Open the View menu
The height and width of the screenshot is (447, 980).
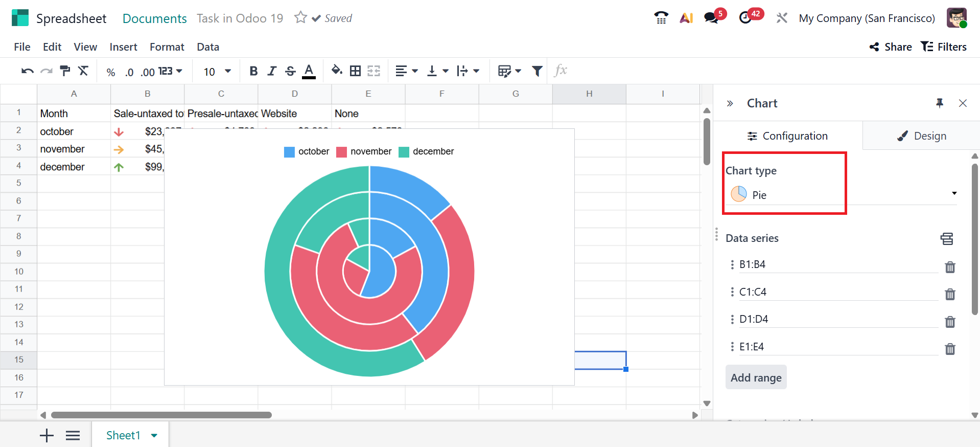[x=85, y=47]
